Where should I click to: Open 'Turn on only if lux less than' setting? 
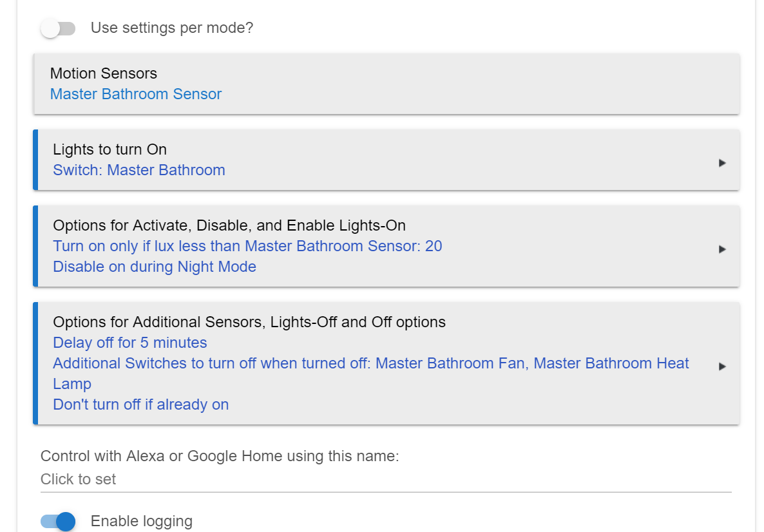coord(247,246)
